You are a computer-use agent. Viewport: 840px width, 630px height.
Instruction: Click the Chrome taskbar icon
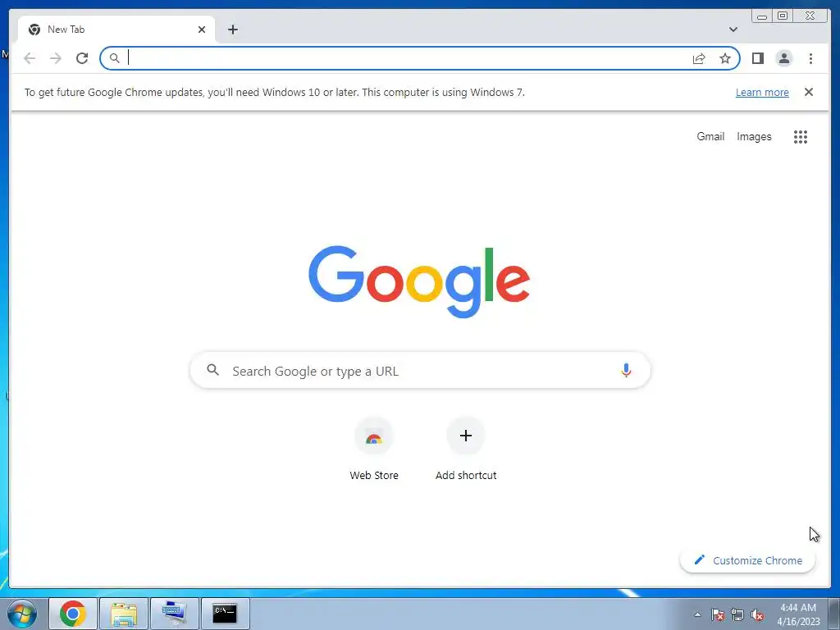click(73, 614)
